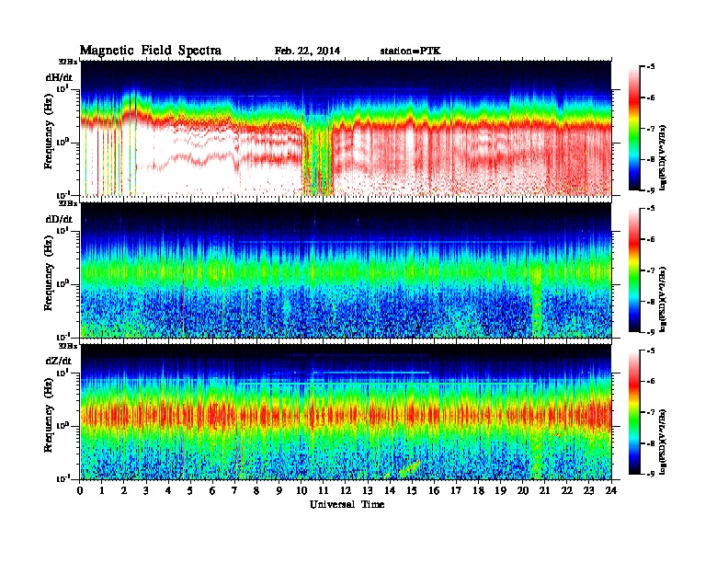Click the hour "21" tick label on time axis
Screen dimensions: 728x563
pos(545,491)
